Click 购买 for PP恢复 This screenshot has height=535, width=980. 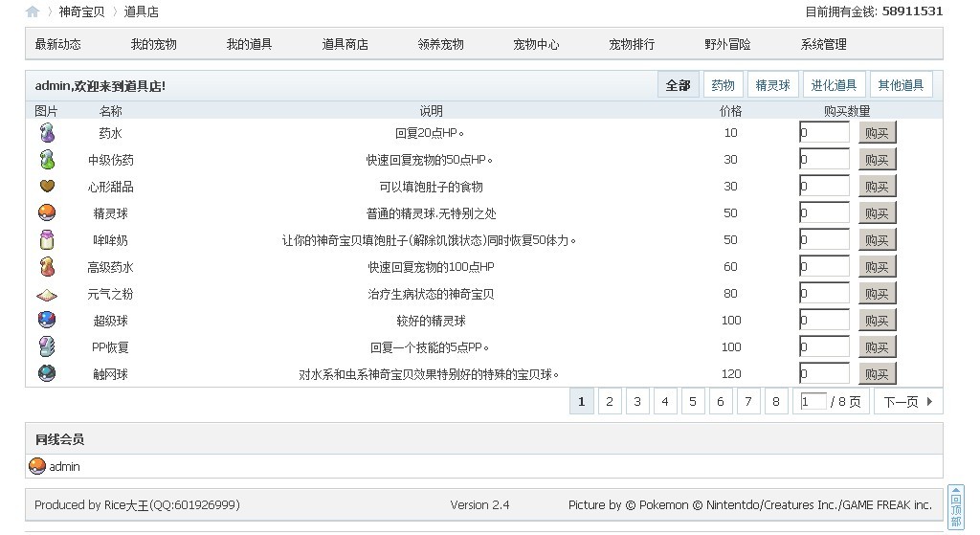tap(877, 346)
